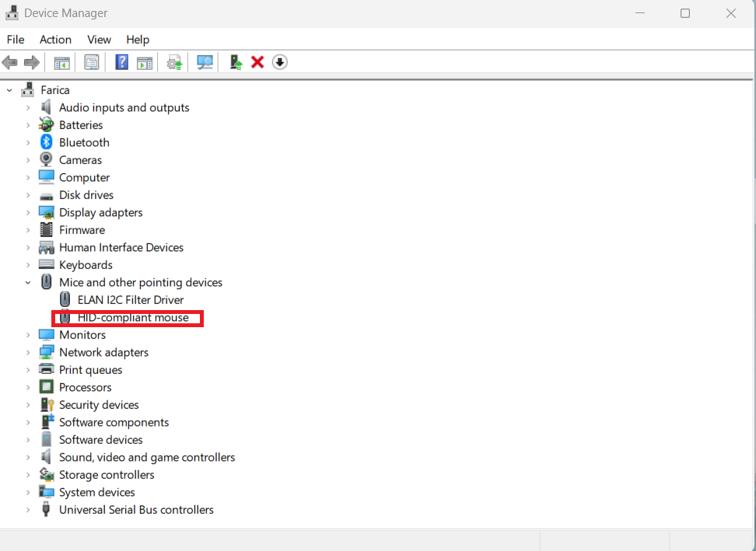Click the Update device driver toolbar icon
Image resolution: width=756 pixels, height=551 pixels.
pos(175,62)
